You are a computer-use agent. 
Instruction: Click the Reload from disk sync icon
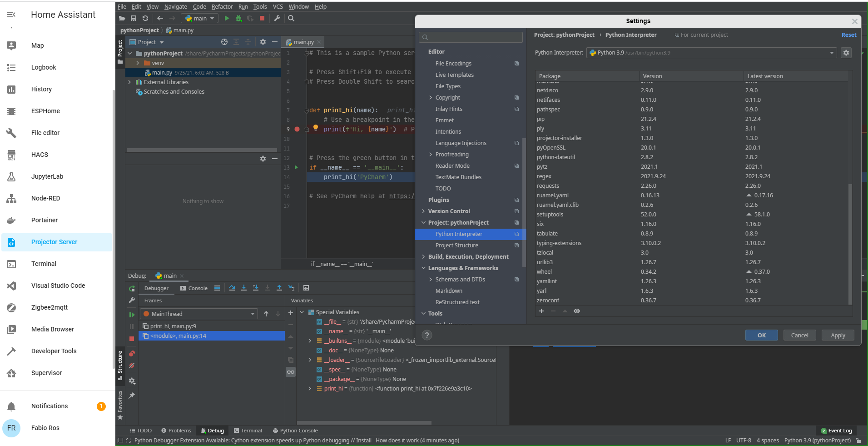click(x=145, y=18)
